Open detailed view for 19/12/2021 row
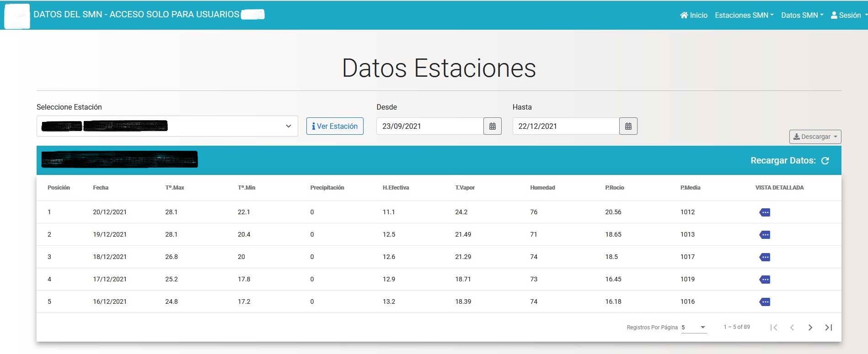868x354 pixels. coord(765,235)
